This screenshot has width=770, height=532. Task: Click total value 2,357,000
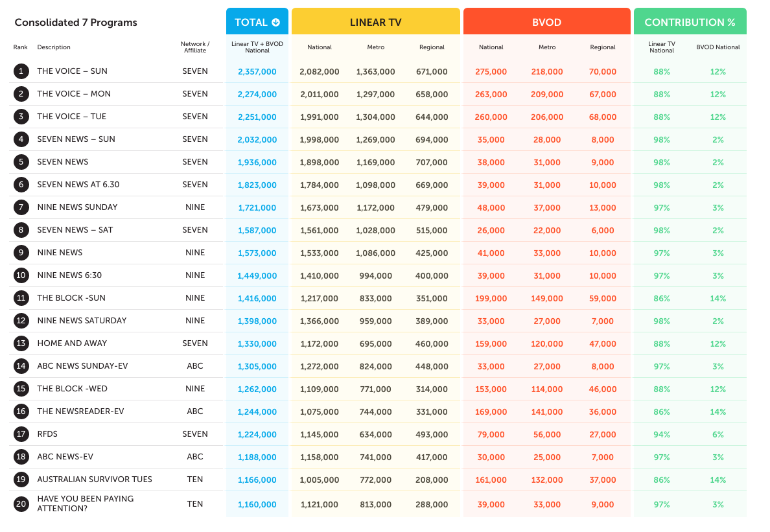click(257, 72)
